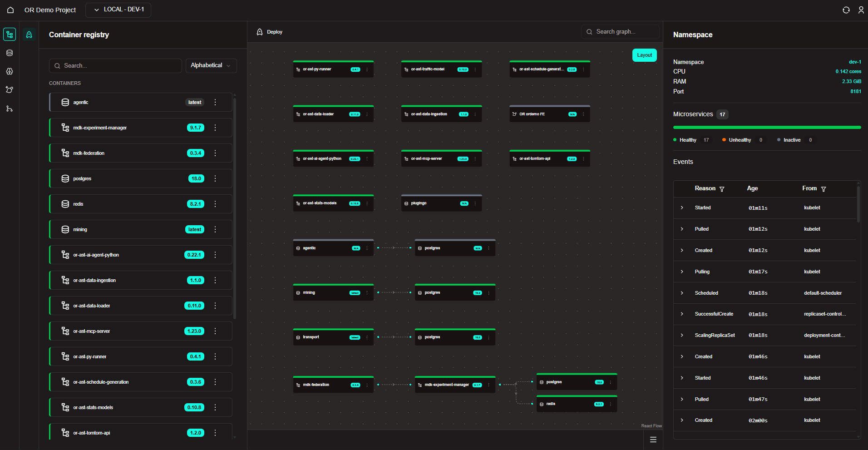This screenshot has height=450, width=868.
Task: Focus the container Search field
Action: pos(115,66)
